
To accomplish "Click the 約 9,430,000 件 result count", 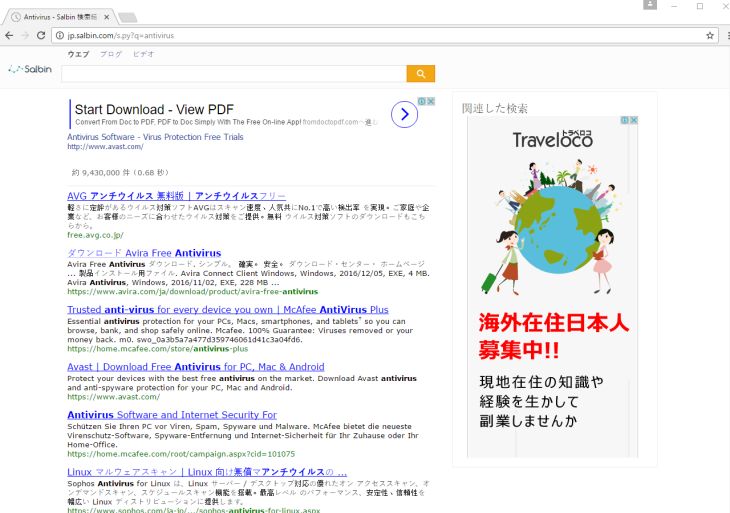I will pyautogui.click(x=120, y=173).
